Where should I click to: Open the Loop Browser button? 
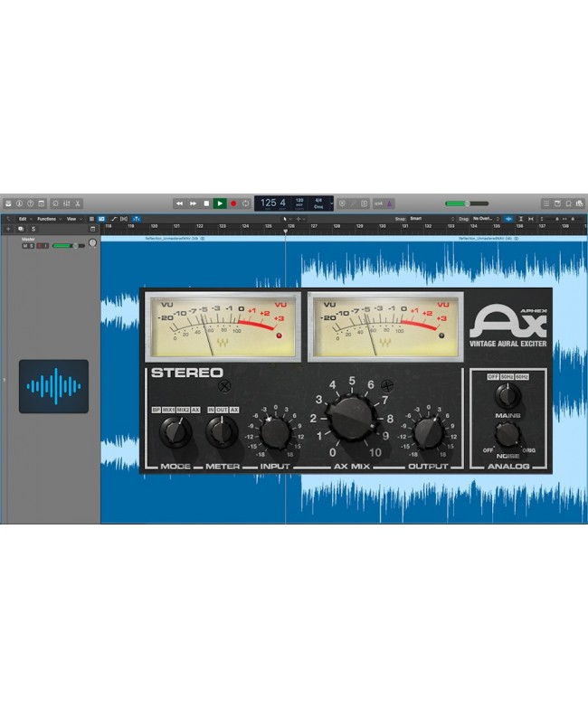(x=568, y=203)
